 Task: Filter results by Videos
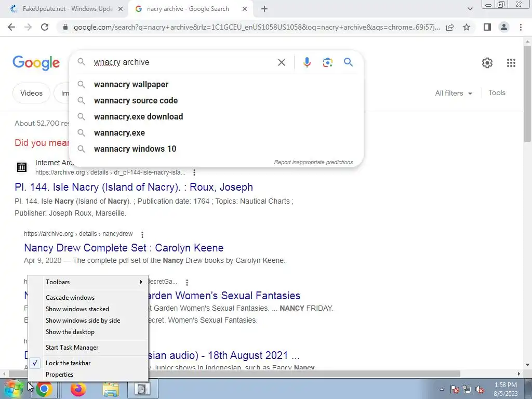[31, 94]
